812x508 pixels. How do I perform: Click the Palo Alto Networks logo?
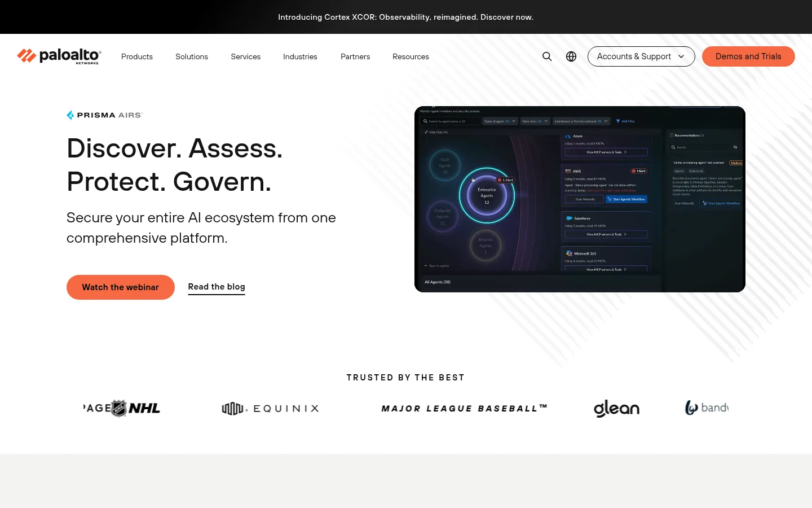tap(59, 56)
